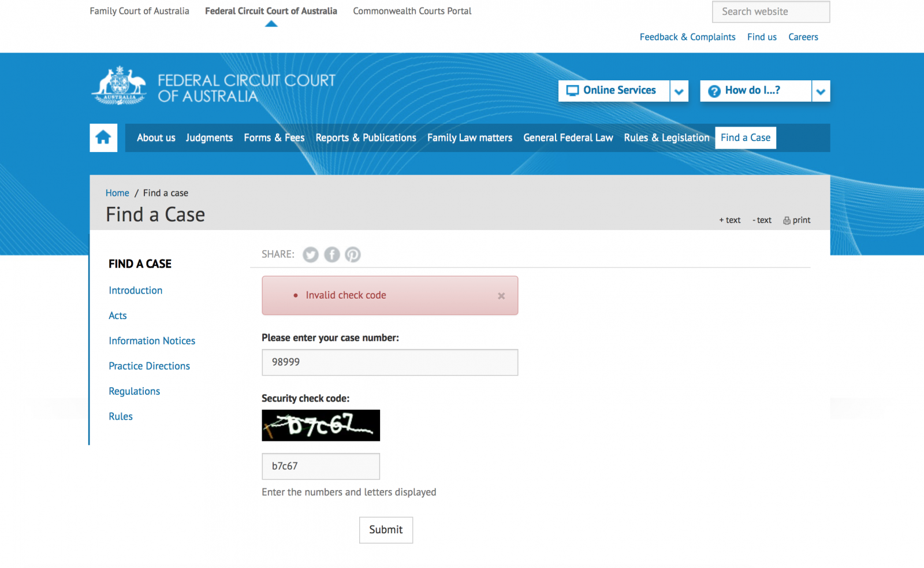Open the About us menu
The image size is (924, 568).
click(156, 138)
